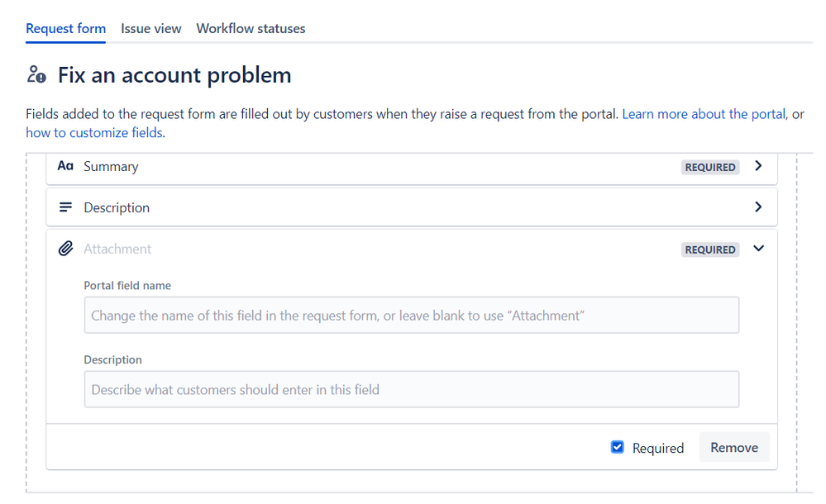
Task: Select the Request form tab
Action: (66, 28)
